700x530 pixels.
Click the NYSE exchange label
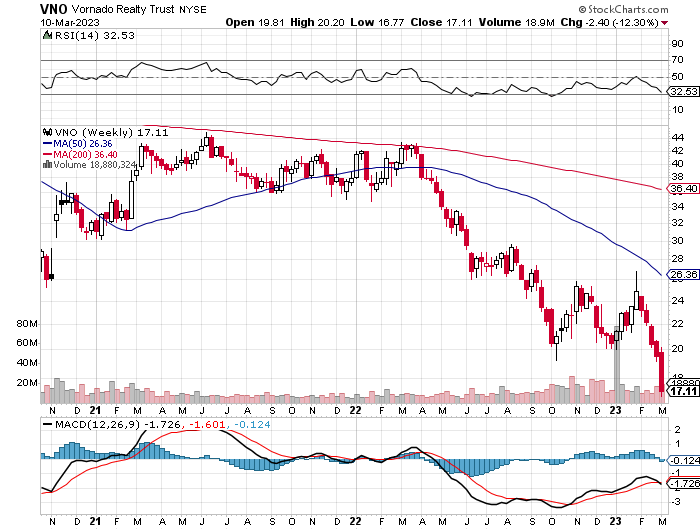193,10
